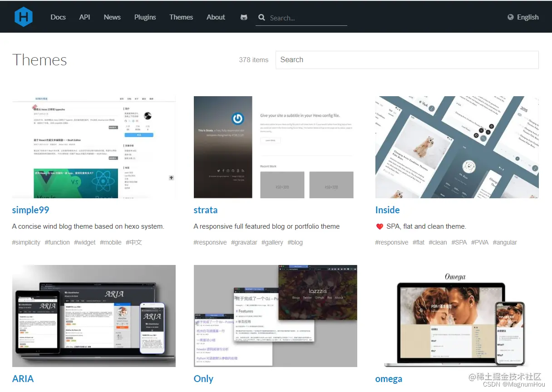Image resolution: width=552 pixels, height=392 pixels.
Task: Click the ARIA title link
Action: pyautogui.click(x=23, y=379)
